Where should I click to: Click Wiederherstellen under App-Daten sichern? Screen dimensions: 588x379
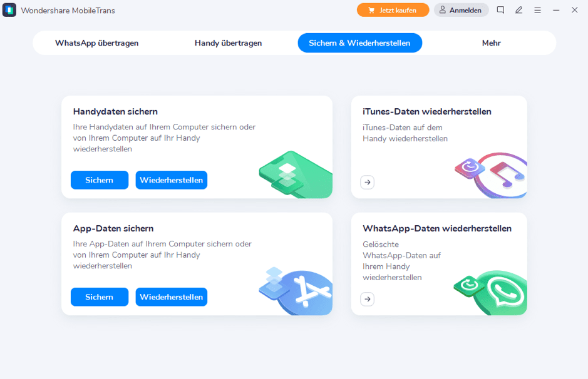[x=172, y=297]
